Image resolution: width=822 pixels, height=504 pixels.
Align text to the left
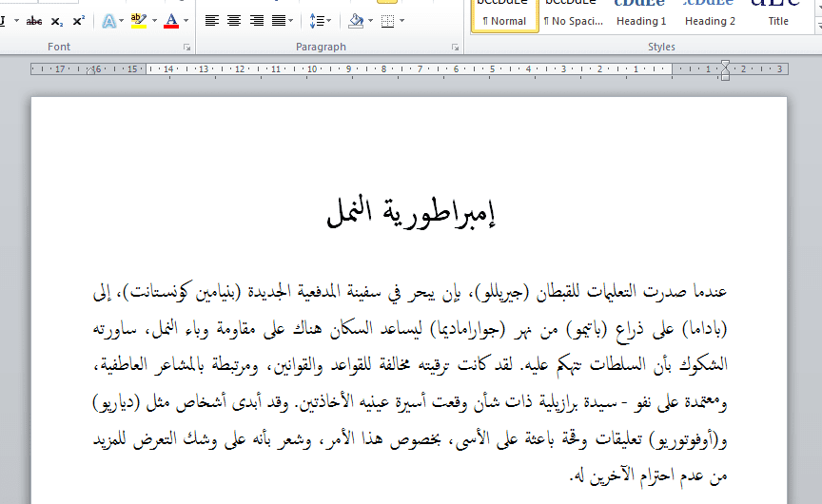click(212, 20)
